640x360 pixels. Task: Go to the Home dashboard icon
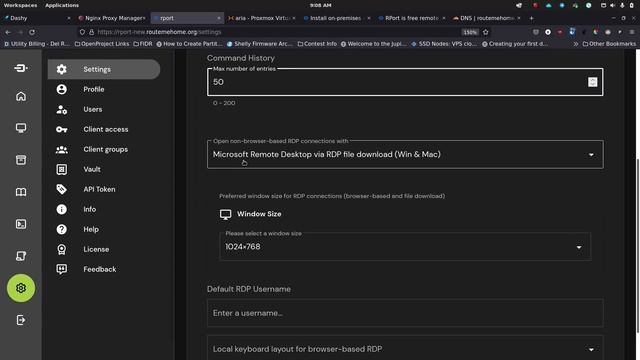21,96
